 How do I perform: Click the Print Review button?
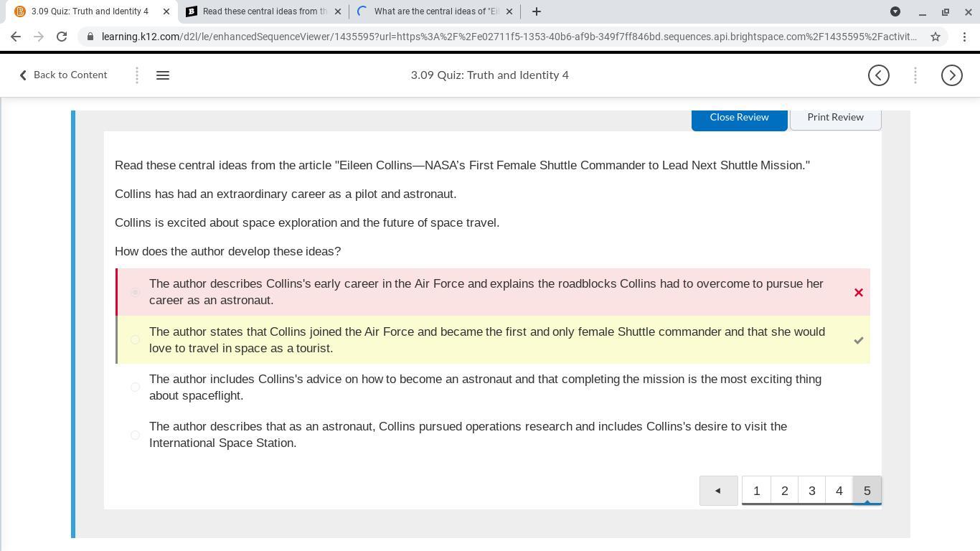[x=835, y=118]
